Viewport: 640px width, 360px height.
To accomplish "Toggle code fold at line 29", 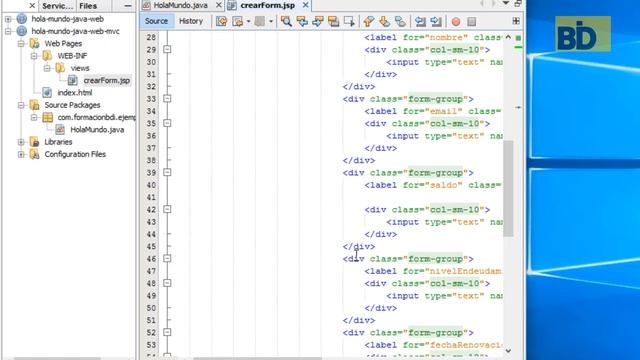I will tap(167, 49).
